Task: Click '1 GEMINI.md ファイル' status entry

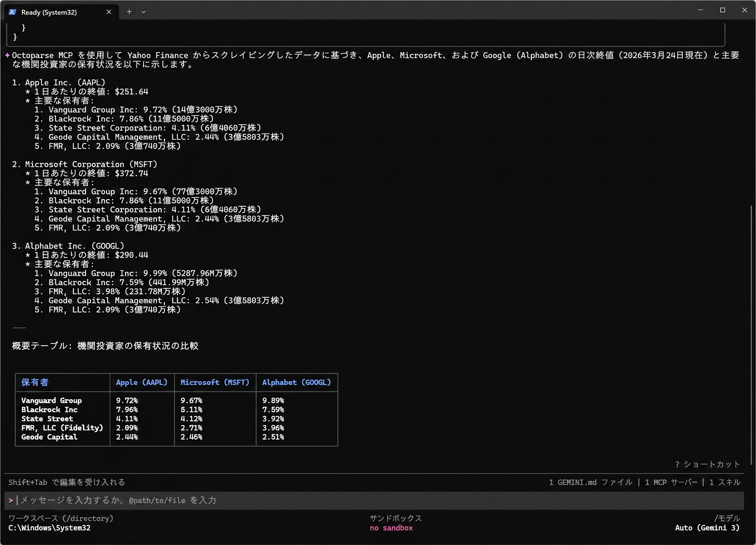Action: pyautogui.click(x=590, y=482)
